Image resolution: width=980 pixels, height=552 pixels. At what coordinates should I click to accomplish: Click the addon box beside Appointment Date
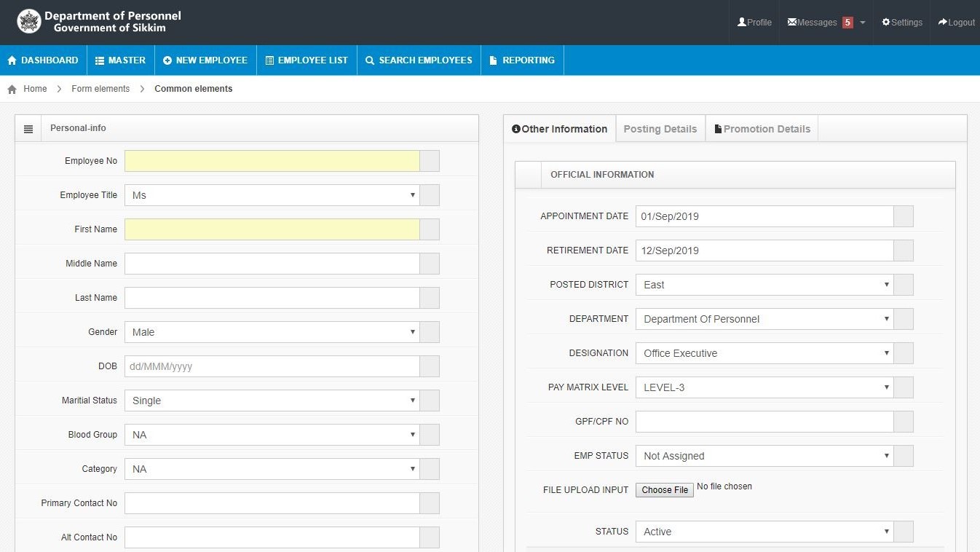(x=904, y=216)
